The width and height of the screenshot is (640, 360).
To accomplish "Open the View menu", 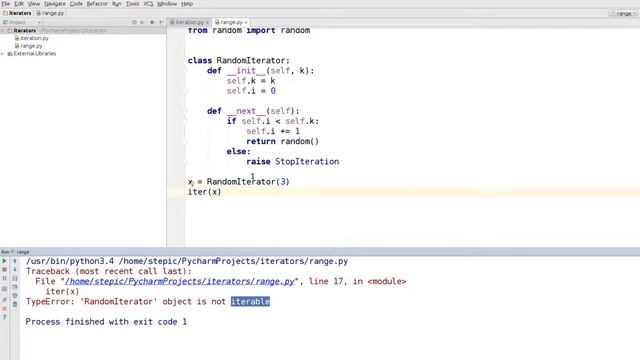I will click(x=33, y=4).
